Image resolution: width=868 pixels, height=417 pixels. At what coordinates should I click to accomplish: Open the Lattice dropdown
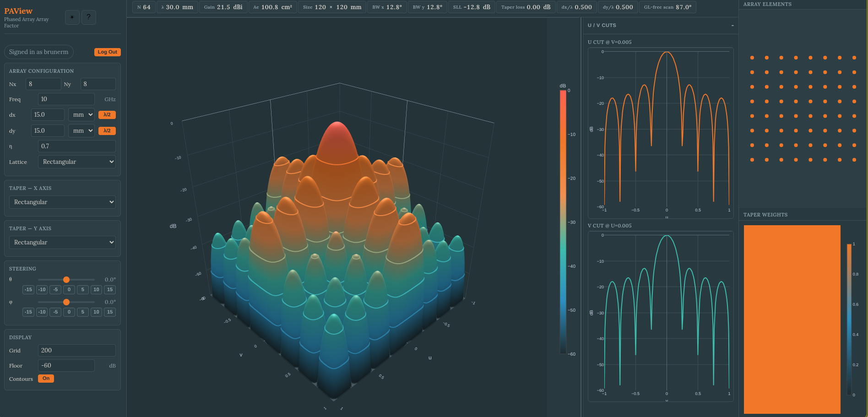[x=77, y=162]
